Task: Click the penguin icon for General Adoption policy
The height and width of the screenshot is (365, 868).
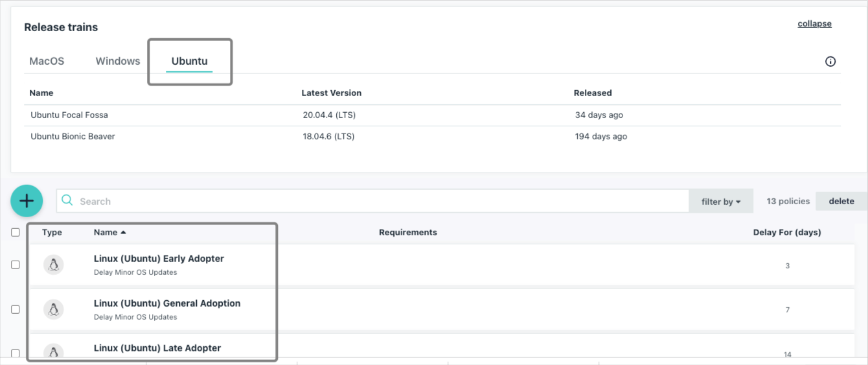Action: [x=54, y=309]
